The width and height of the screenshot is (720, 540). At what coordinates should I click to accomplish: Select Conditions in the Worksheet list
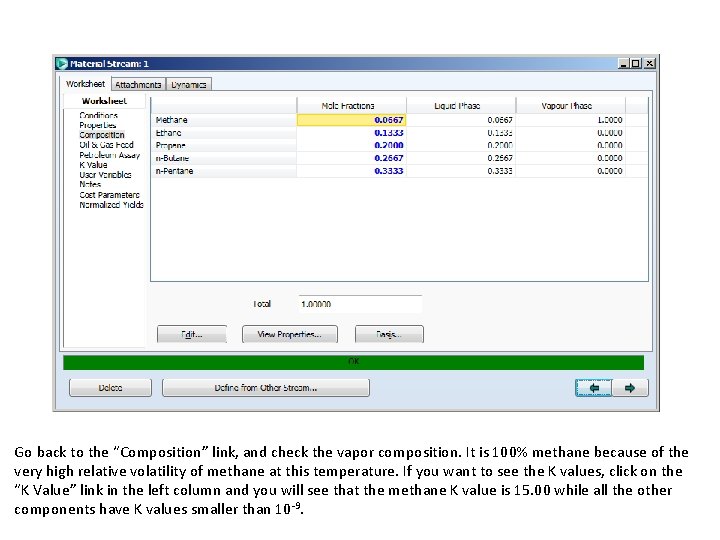(98, 115)
